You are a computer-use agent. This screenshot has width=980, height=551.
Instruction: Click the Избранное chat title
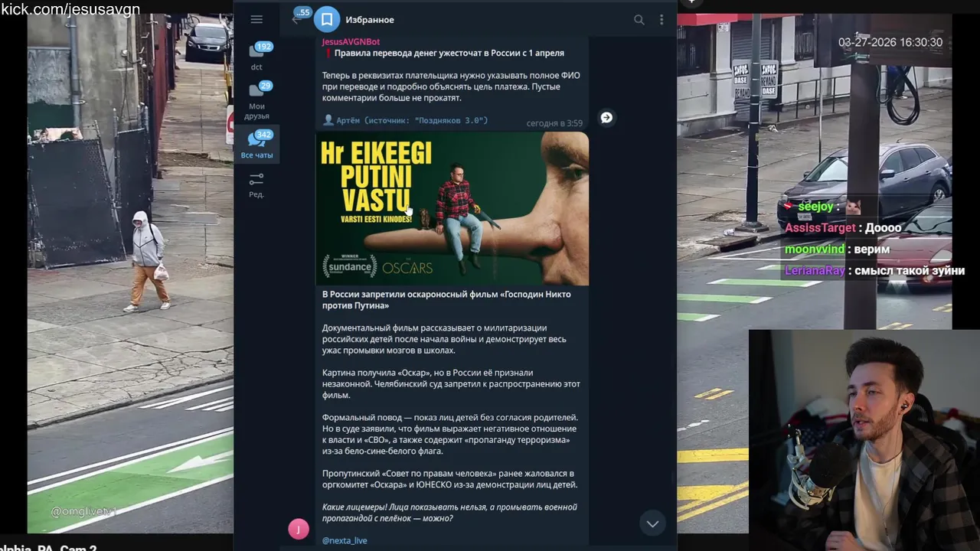(x=370, y=20)
